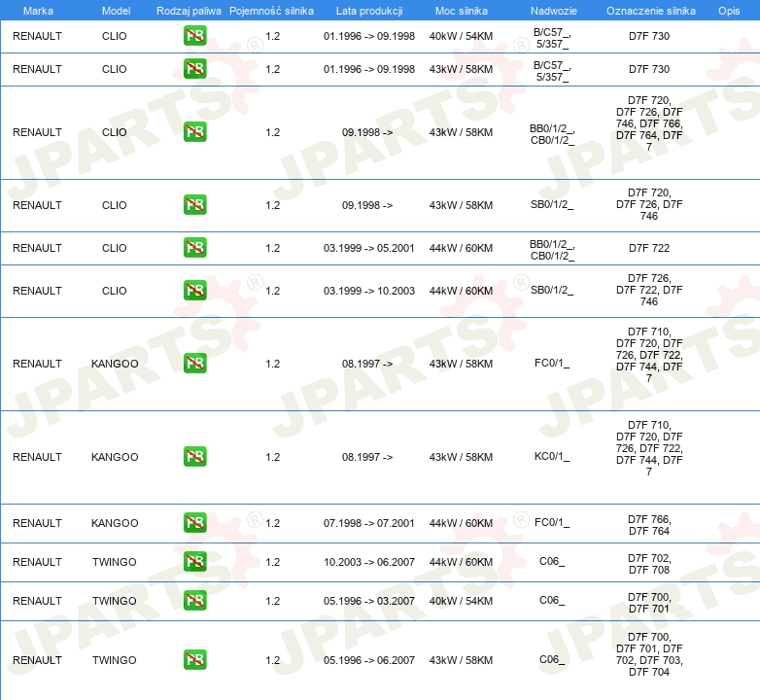
Task: Click the petrol icon in the D7F 730 40kW row
Action: click(194, 36)
